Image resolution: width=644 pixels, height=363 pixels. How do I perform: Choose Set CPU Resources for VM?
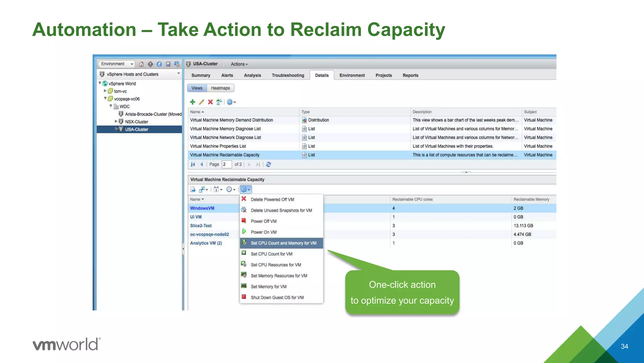pos(281,265)
